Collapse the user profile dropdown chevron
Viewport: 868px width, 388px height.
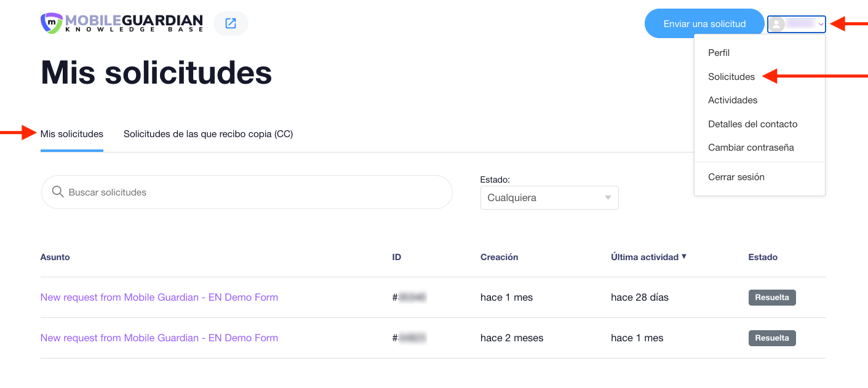821,24
